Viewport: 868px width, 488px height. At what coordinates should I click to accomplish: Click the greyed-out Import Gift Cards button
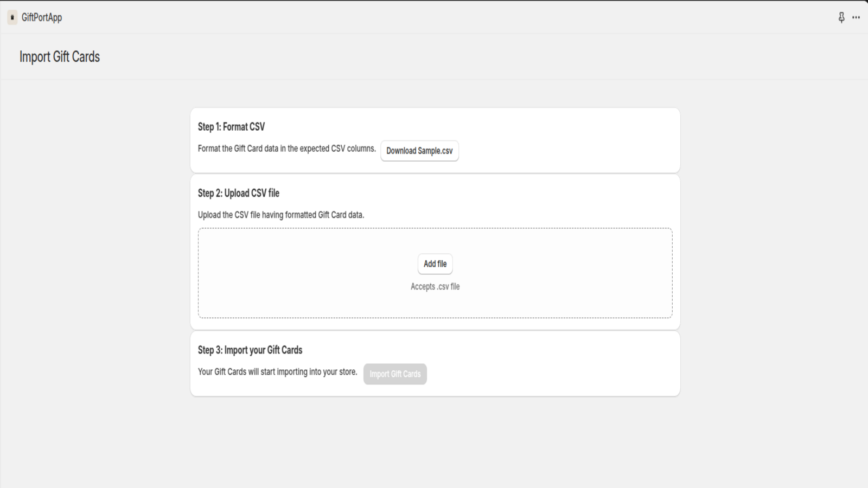coord(395,374)
